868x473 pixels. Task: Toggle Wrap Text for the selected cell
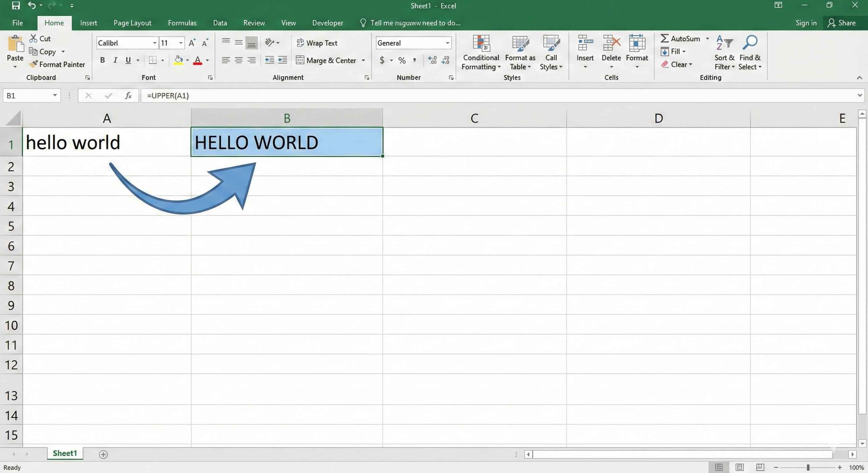pyautogui.click(x=317, y=43)
